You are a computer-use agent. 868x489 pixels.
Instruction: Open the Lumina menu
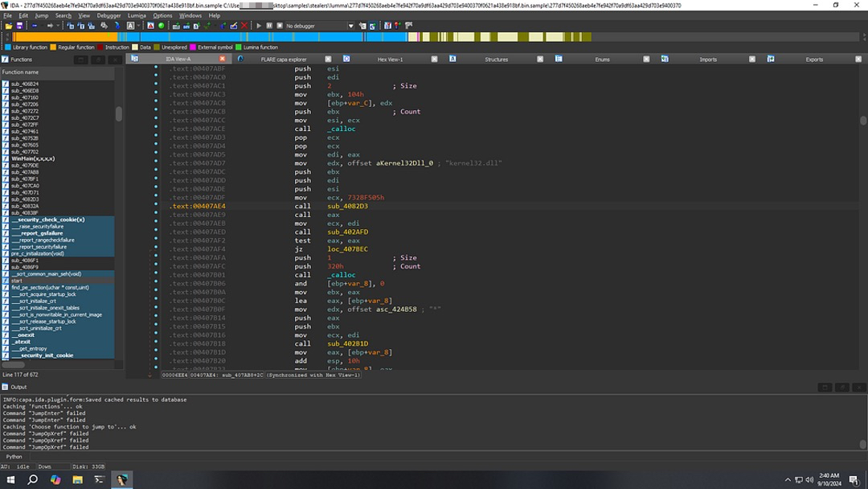click(x=137, y=15)
